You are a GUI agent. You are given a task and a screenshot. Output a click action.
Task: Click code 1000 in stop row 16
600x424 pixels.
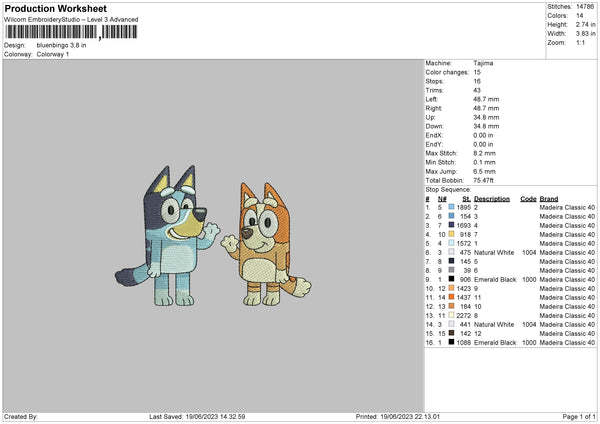coord(529,342)
